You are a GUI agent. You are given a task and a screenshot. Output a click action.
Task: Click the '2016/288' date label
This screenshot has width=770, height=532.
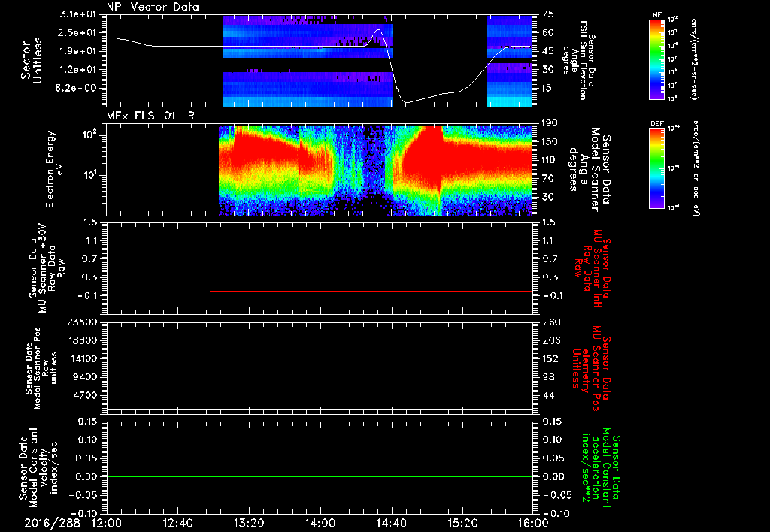52,523
